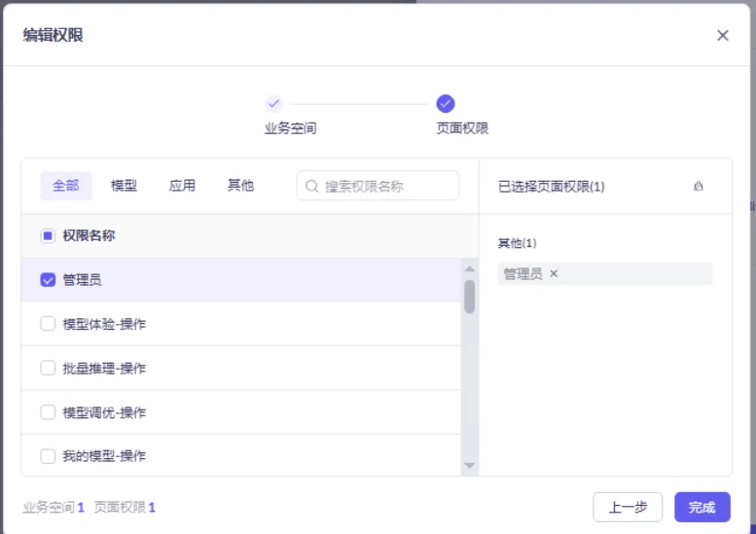Remove the 管理员 tag via its x
This screenshot has width=756, height=534.
tap(554, 273)
